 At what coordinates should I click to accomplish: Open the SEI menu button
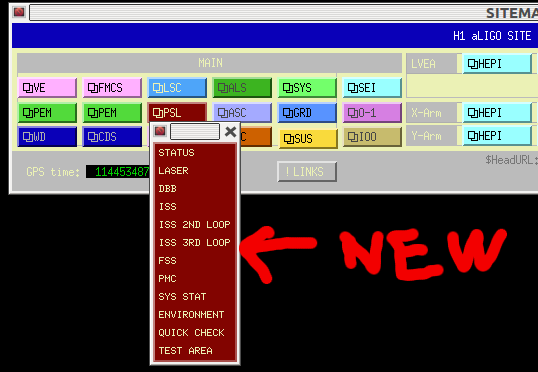372,88
